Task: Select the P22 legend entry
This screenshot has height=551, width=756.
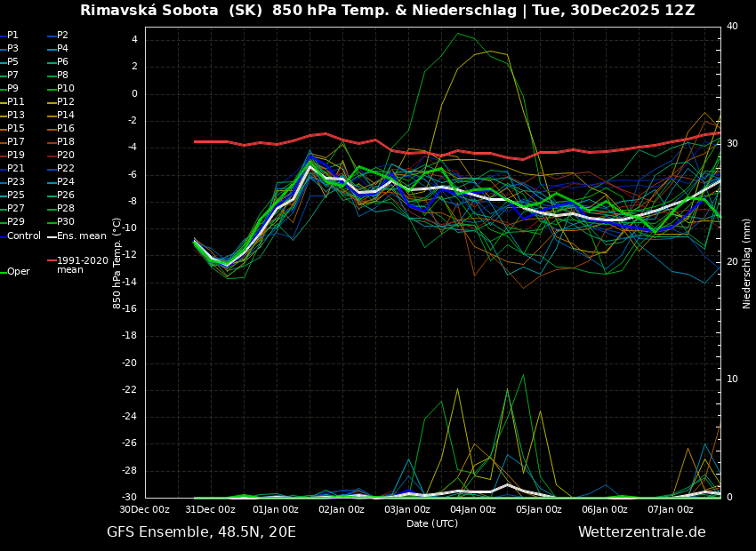Action: 66,169
